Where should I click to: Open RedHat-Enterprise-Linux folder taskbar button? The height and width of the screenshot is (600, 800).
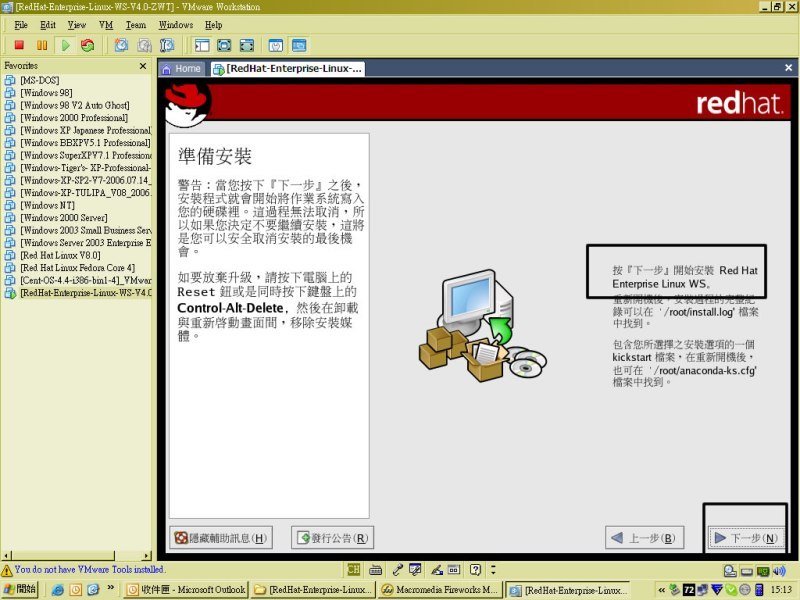[x=313, y=590]
